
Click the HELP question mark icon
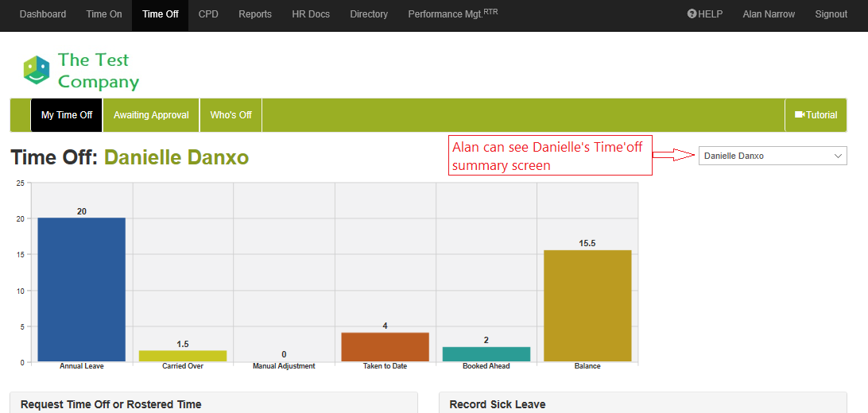[692, 14]
